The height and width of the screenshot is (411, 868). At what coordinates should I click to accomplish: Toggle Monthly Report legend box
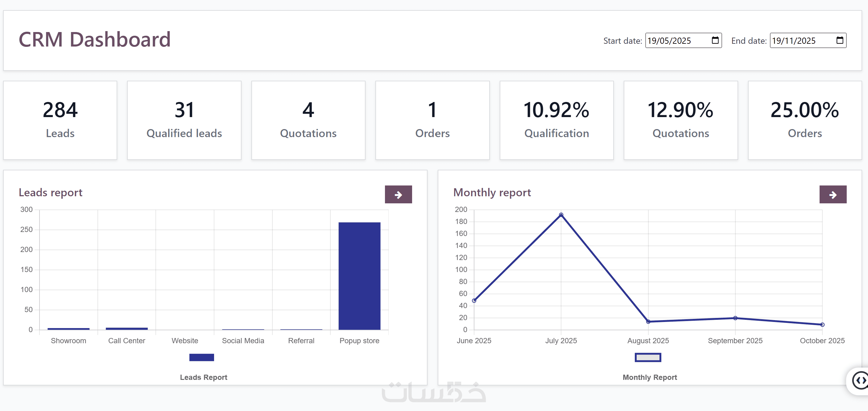647,357
